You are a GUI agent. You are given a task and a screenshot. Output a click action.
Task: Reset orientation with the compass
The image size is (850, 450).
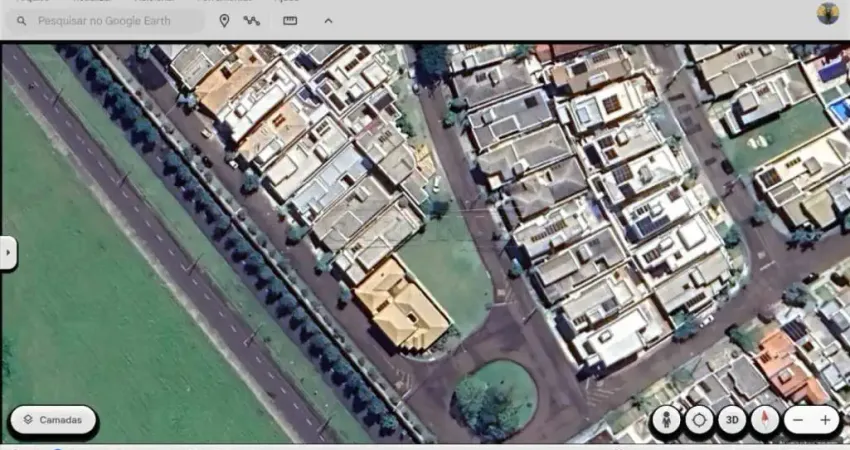point(765,421)
